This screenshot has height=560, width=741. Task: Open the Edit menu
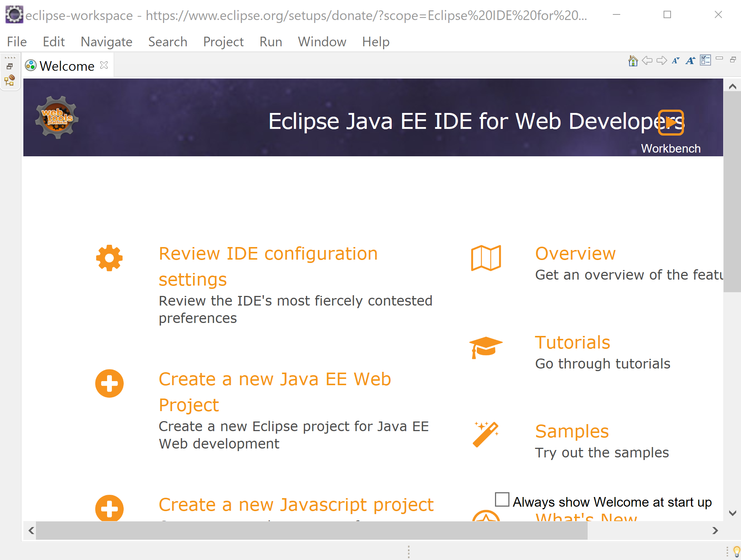[x=54, y=42]
